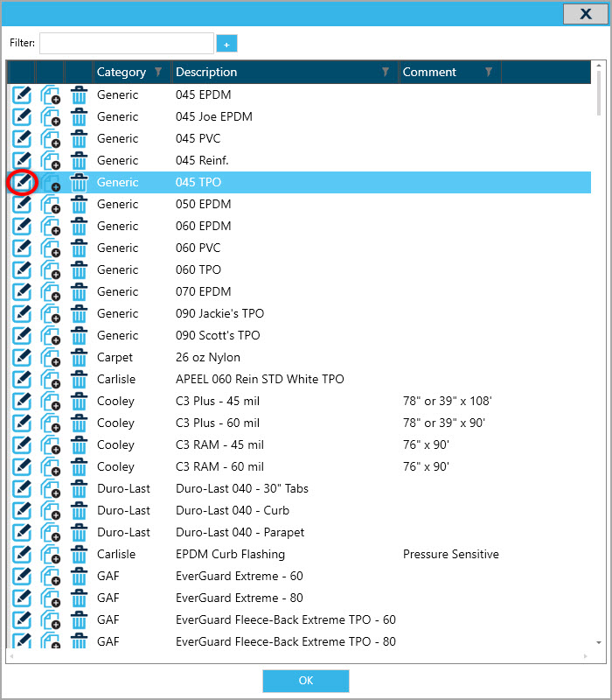Delete the EverGuard Extreme - 60 entry
This screenshot has height=700, width=612.
[x=79, y=576]
